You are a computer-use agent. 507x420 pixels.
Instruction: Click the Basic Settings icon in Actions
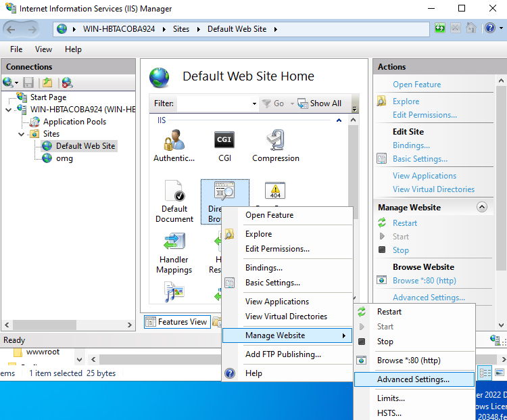click(x=381, y=158)
